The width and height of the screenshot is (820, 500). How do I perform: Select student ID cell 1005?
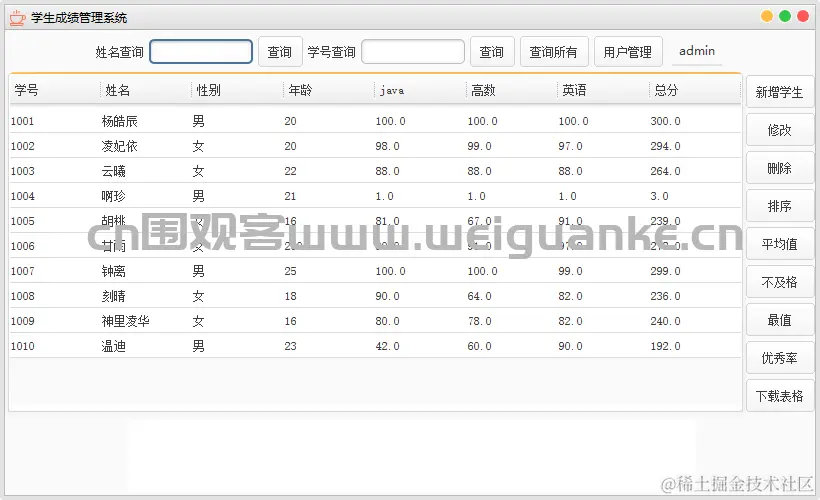[x=22, y=221]
